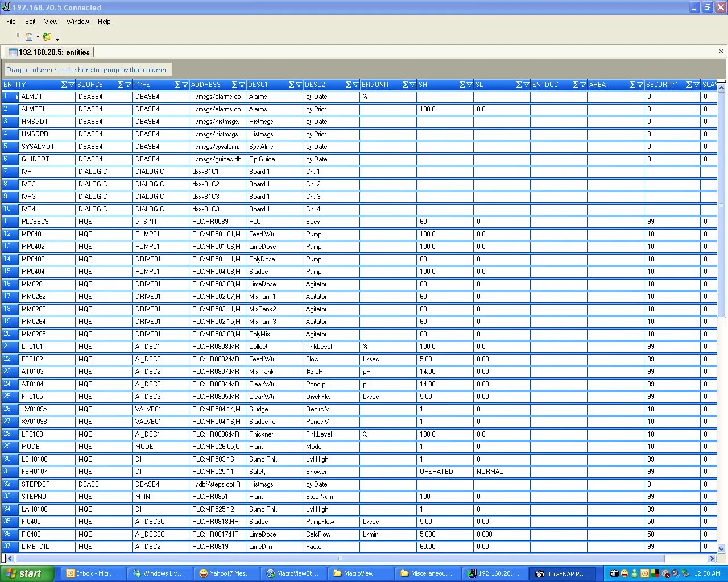728x582 pixels.
Task: Switch to the MacroView taskbar window
Action: coord(361,573)
